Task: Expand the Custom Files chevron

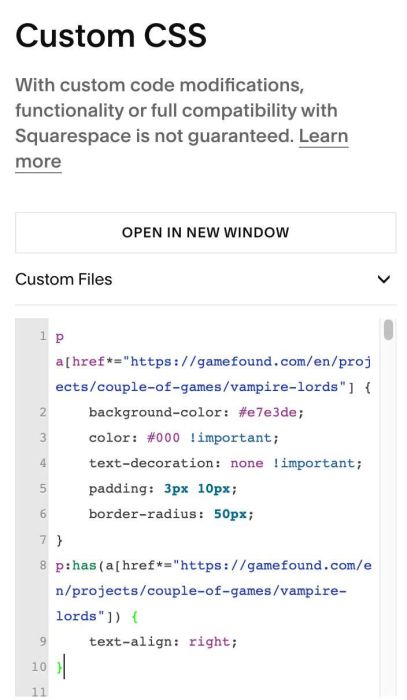Action: [384, 279]
